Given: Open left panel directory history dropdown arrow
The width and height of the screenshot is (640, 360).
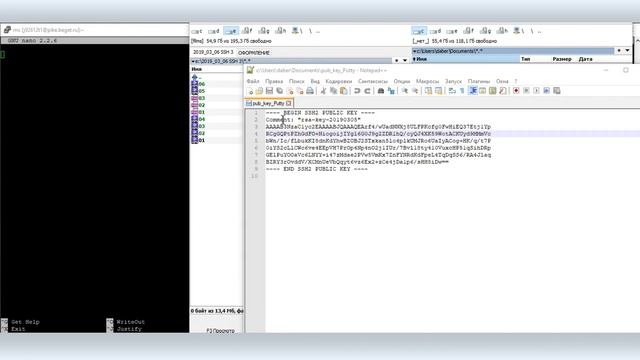Looking at the screenshot, I should click(x=405, y=60).
